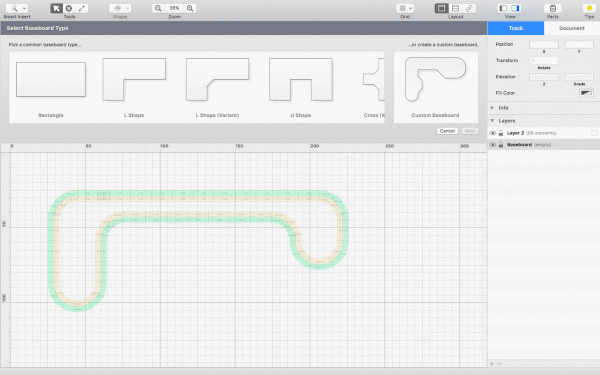Select the delete (X circle) tool
This screenshot has width=600, height=375.
tap(69, 8)
